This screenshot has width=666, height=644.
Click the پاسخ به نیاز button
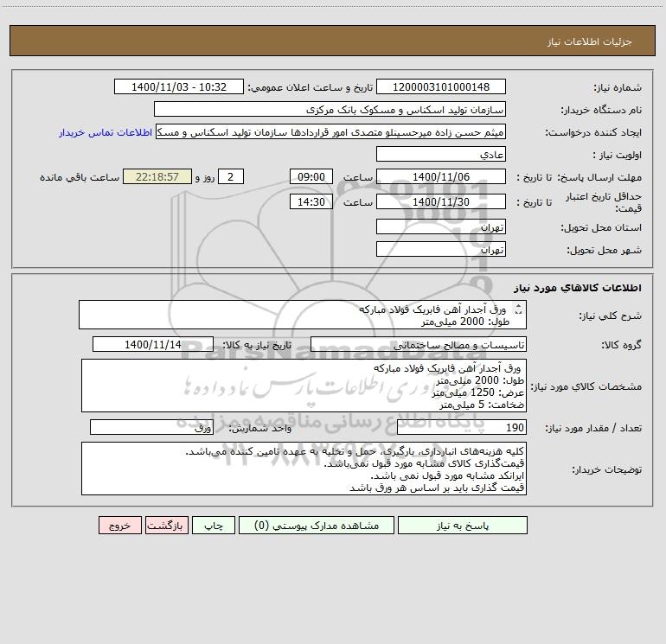pyautogui.click(x=463, y=525)
